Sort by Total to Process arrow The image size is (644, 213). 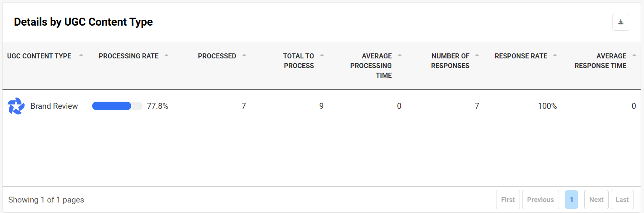point(322,55)
